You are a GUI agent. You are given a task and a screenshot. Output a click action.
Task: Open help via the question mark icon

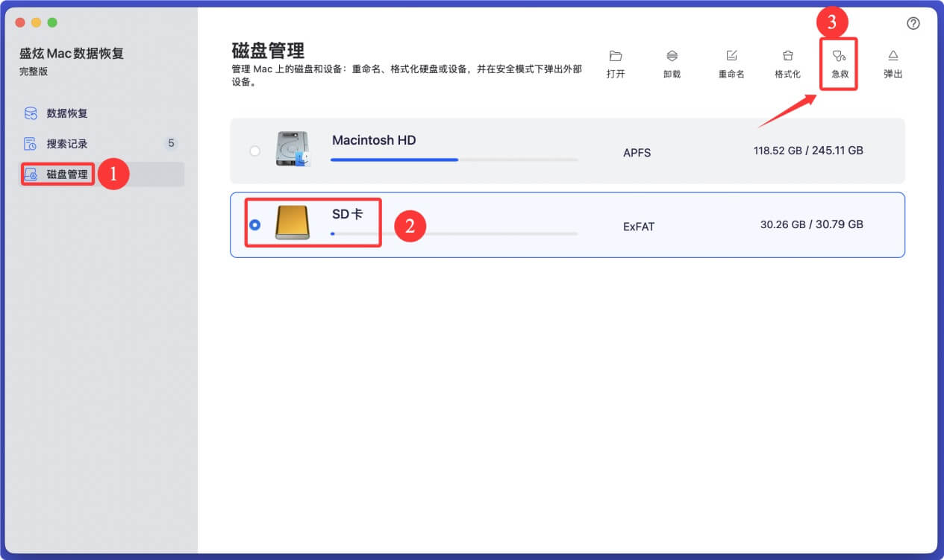pyautogui.click(x=913, y=23)
